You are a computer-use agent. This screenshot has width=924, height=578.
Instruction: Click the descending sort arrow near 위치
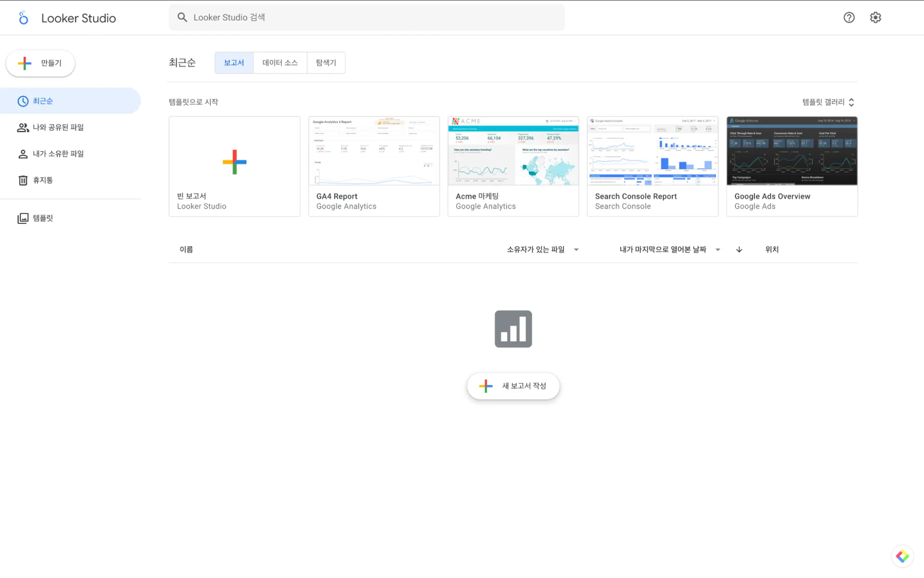pos(739,249)
